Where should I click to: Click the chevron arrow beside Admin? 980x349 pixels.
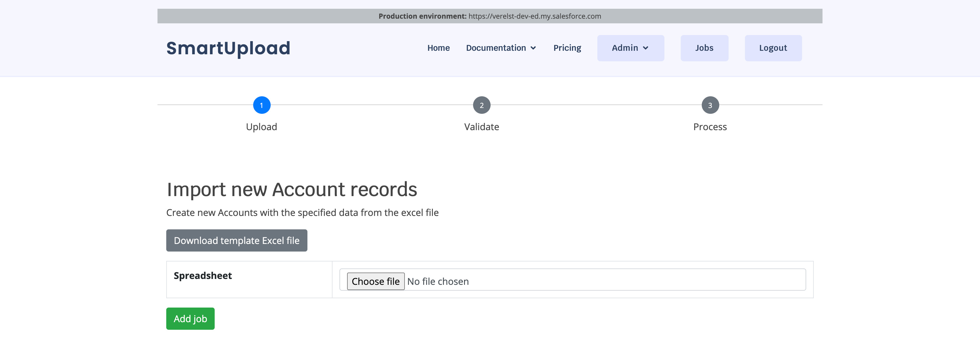[645, 48]
